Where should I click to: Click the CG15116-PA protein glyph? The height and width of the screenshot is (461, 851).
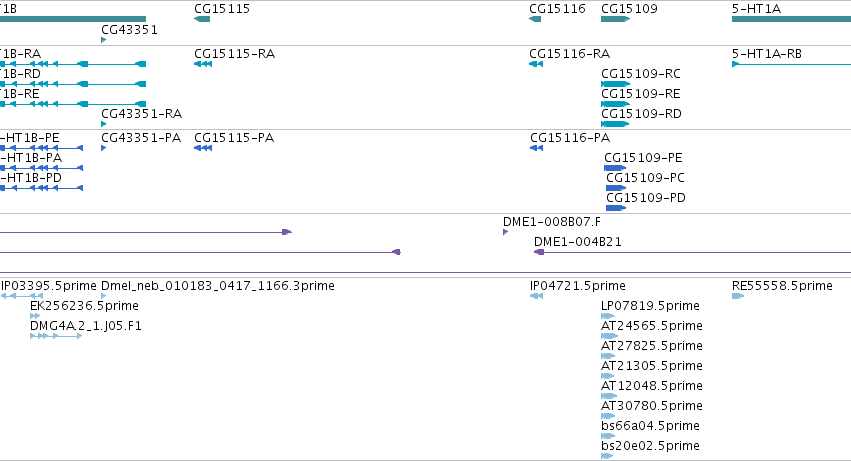pos(537,148)
